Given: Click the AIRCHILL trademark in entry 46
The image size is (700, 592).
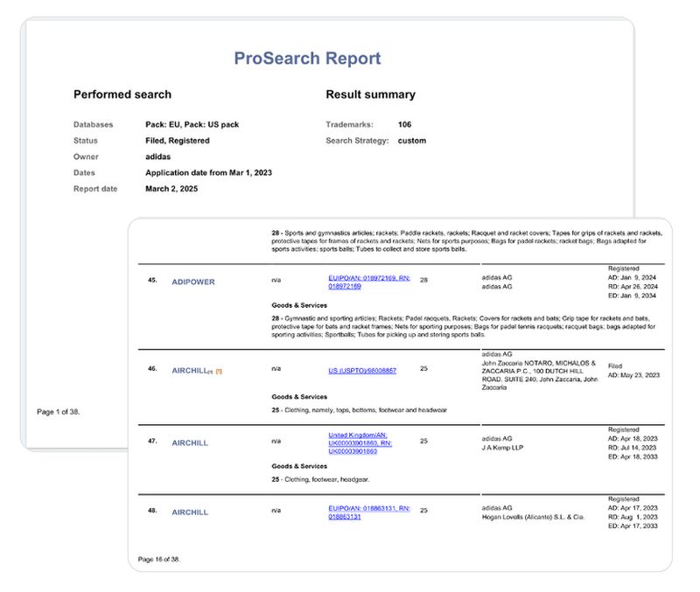Looking at the screenshot, I should 190,371.
